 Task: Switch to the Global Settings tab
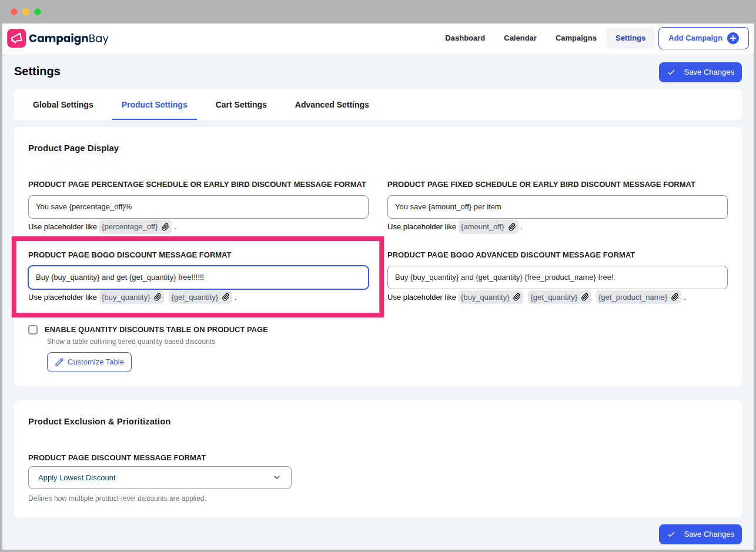[x=63, y=105]
